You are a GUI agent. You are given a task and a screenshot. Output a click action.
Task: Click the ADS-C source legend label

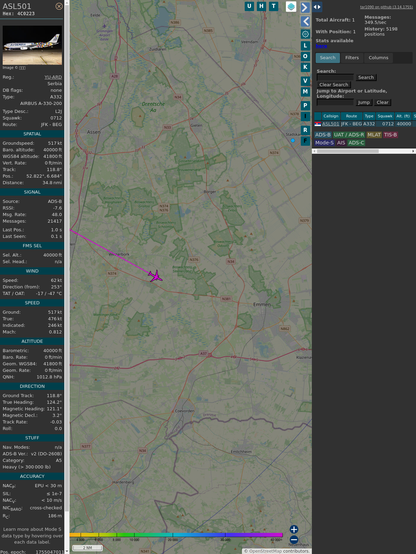point(356,143)
